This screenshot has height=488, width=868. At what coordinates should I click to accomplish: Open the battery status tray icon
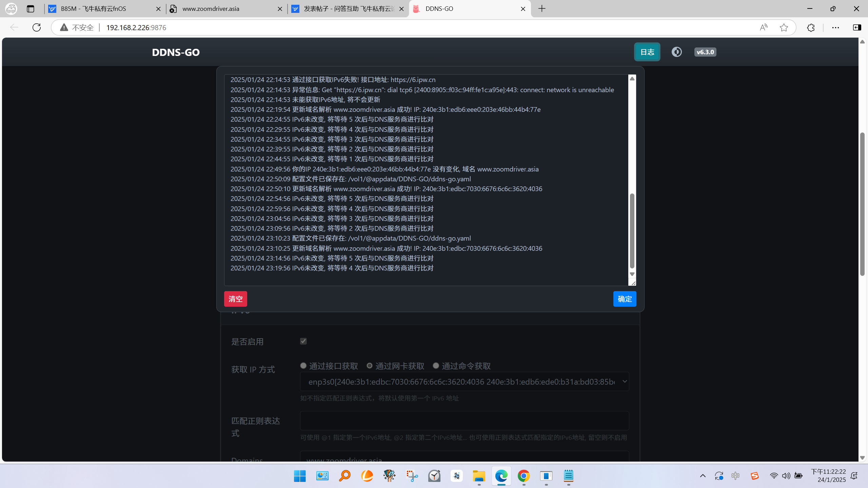(798, 476)
